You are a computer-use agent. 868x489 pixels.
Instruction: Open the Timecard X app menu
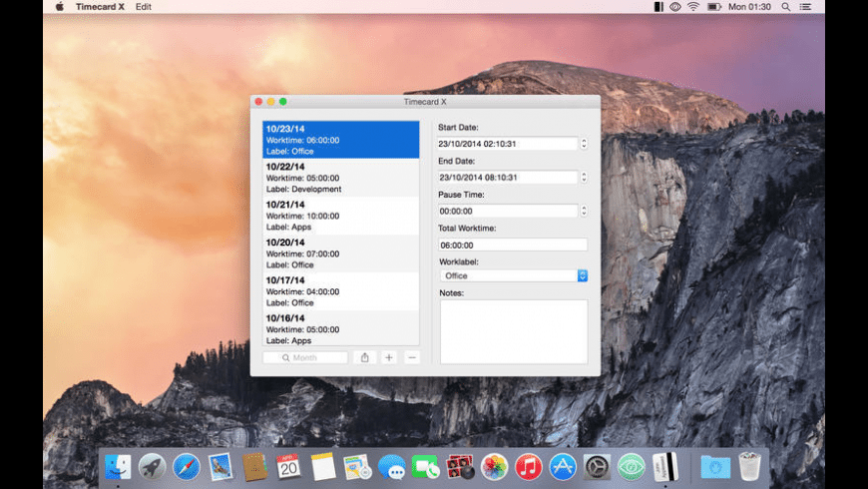tap(100, 7)
